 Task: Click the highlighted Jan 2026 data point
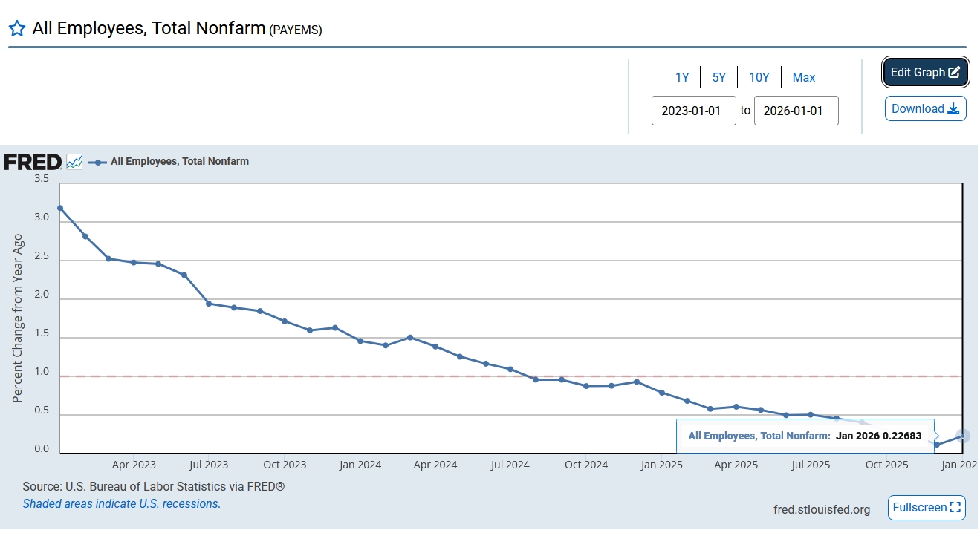(x=963, y=436)
